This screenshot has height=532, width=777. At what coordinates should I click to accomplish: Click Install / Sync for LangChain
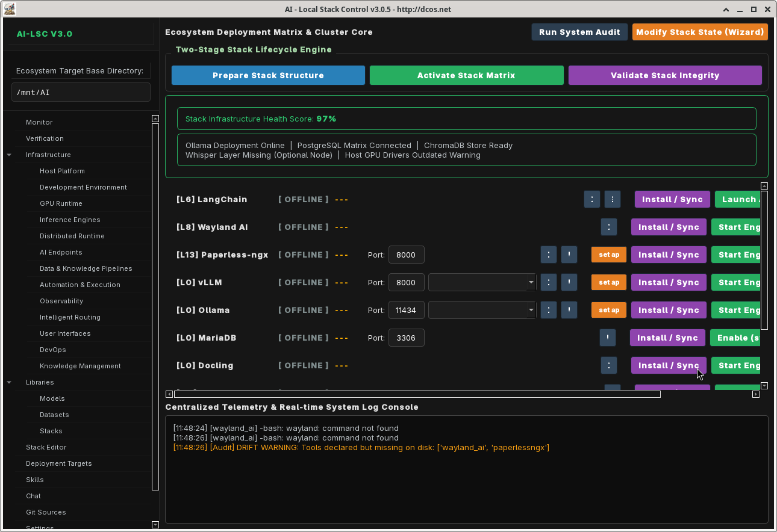(x=672, y=199)
